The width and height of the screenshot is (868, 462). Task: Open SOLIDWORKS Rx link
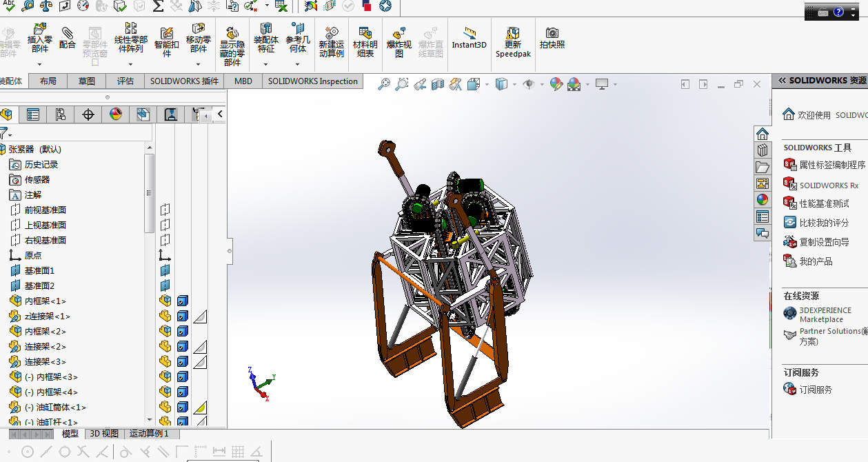[x=829, y=185]
